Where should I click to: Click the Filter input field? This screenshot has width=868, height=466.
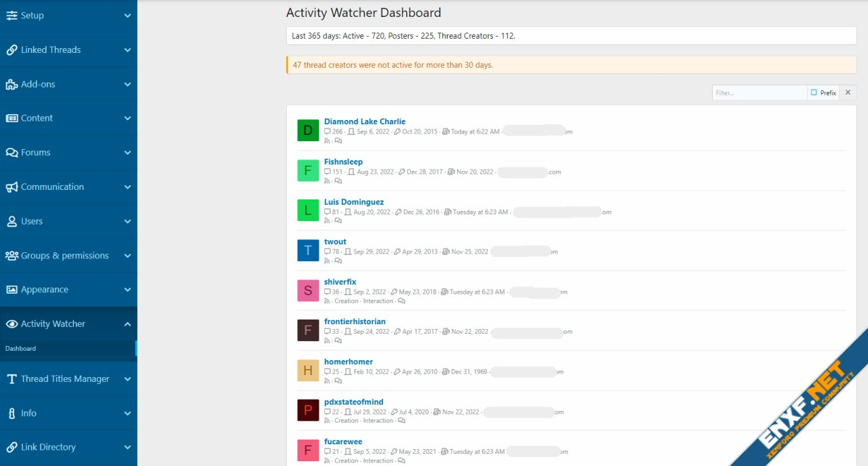click(759, 93)
